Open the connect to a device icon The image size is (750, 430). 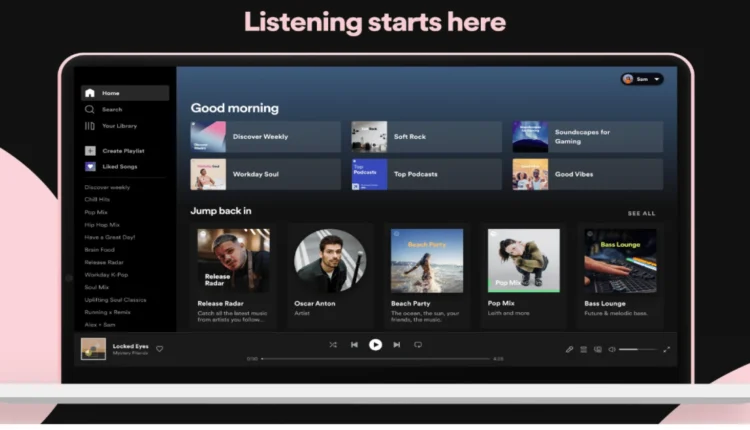(x=598, y=350)
